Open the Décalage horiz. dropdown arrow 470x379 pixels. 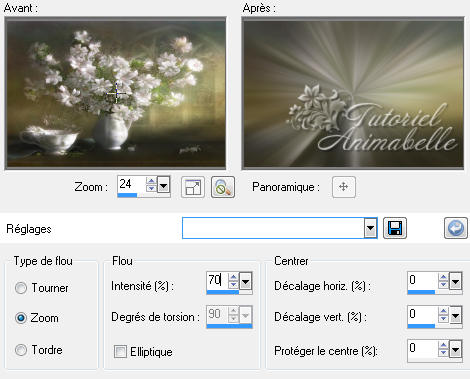point(455,282)
